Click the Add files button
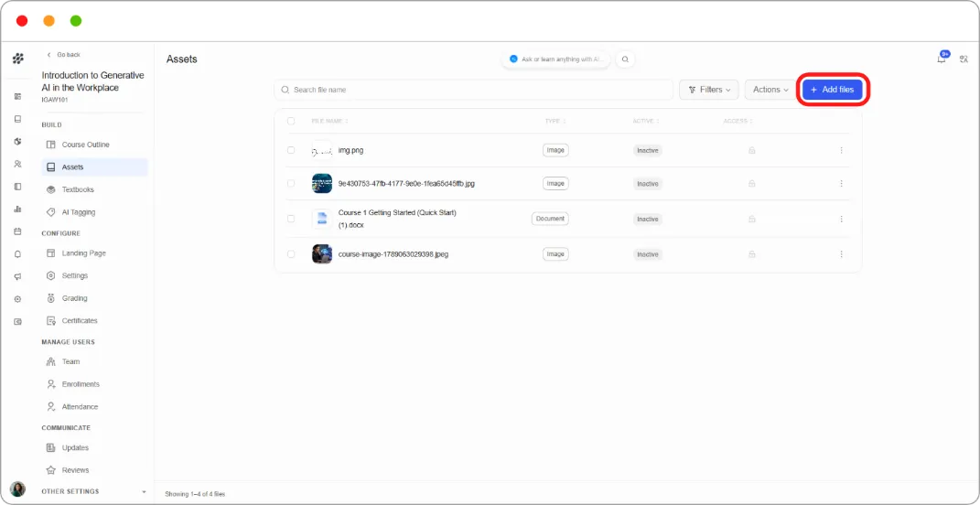Viewport: 980px width, 505px height. pyautogui.click(x=833, y=90)
